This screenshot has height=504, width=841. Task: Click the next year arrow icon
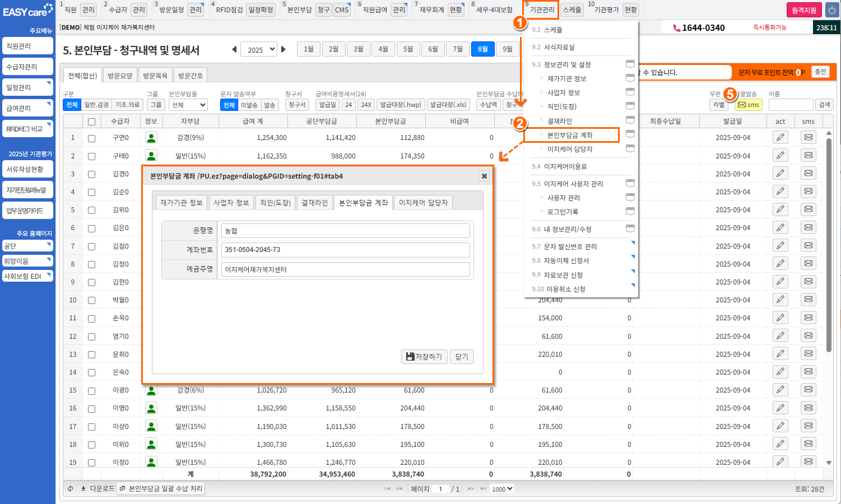(x=284, y=49)
